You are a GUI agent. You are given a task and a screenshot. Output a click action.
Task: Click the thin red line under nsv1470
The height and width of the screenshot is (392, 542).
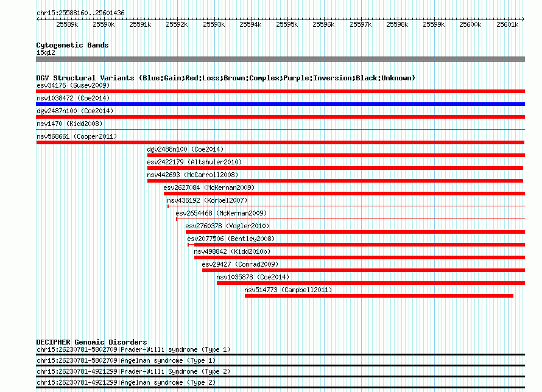(280, 130)
